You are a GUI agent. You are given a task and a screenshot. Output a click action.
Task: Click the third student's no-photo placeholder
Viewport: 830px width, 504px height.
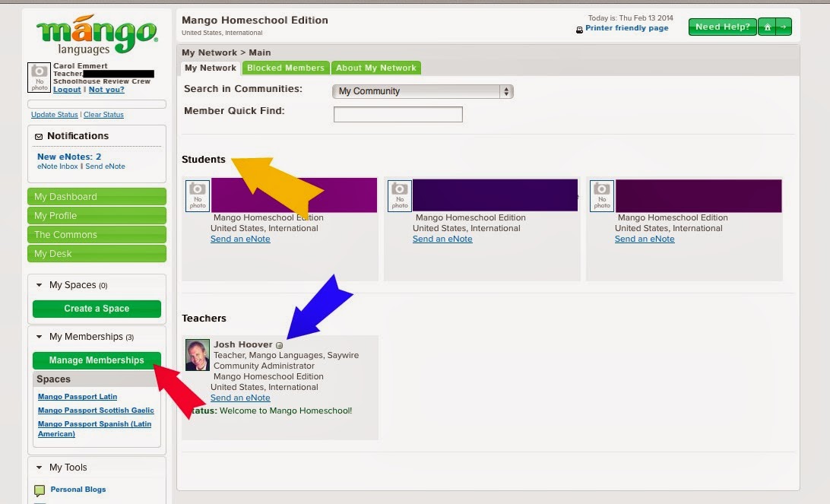coord(602,196)
